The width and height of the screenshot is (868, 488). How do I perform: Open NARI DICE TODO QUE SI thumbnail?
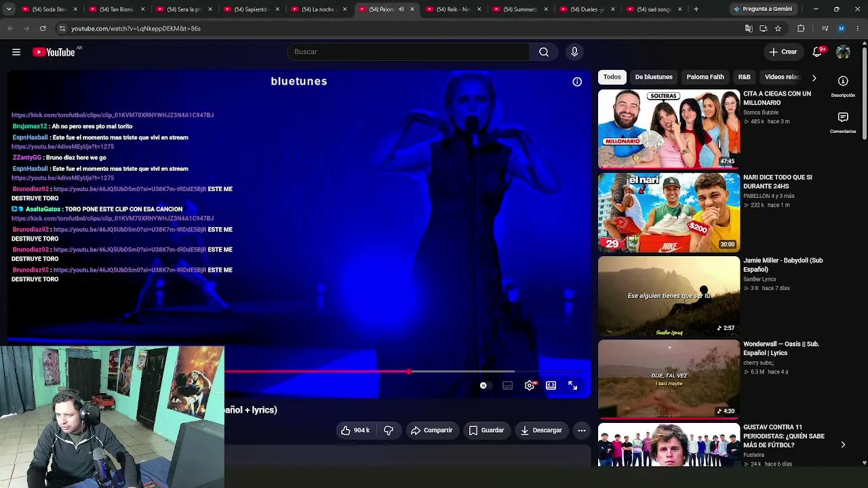[669, 212]
